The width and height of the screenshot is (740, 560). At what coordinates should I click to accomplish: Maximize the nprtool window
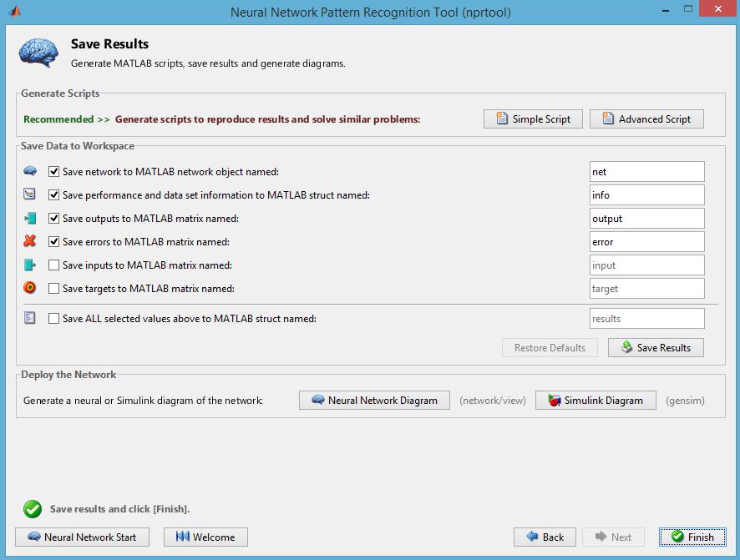[x=688, y=9]
